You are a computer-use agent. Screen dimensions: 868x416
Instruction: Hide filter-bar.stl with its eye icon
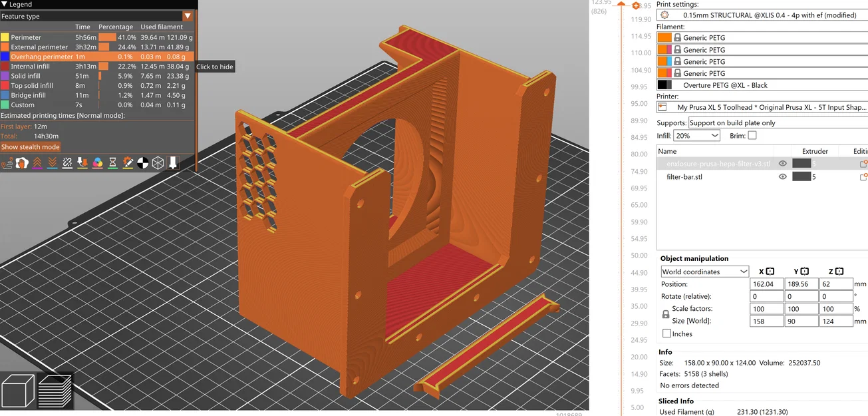point(784,176)
